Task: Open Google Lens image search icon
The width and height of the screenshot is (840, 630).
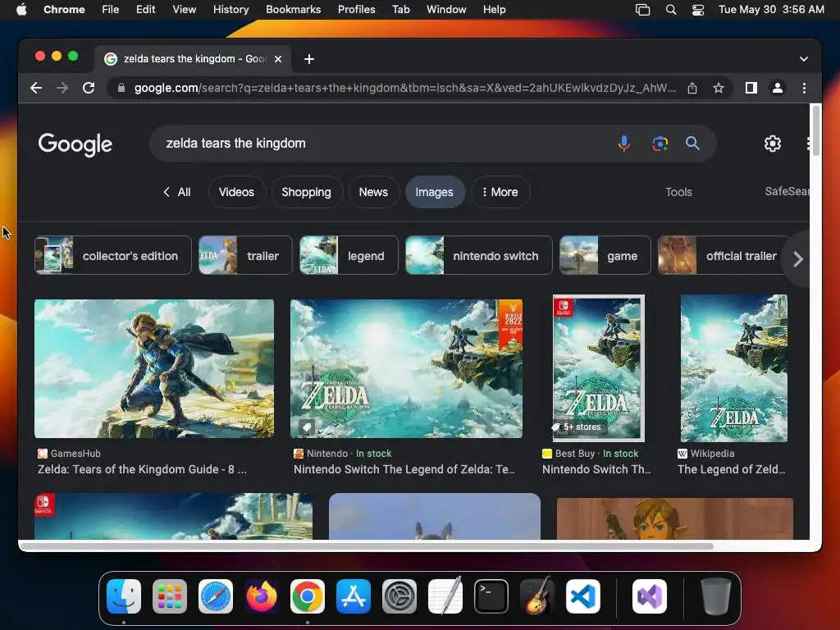Action: click(x=660, y=143)
